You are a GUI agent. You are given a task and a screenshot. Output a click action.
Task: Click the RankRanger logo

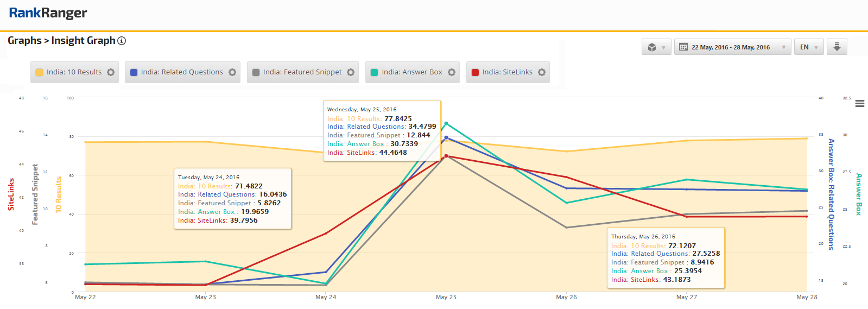pos(48,13)
